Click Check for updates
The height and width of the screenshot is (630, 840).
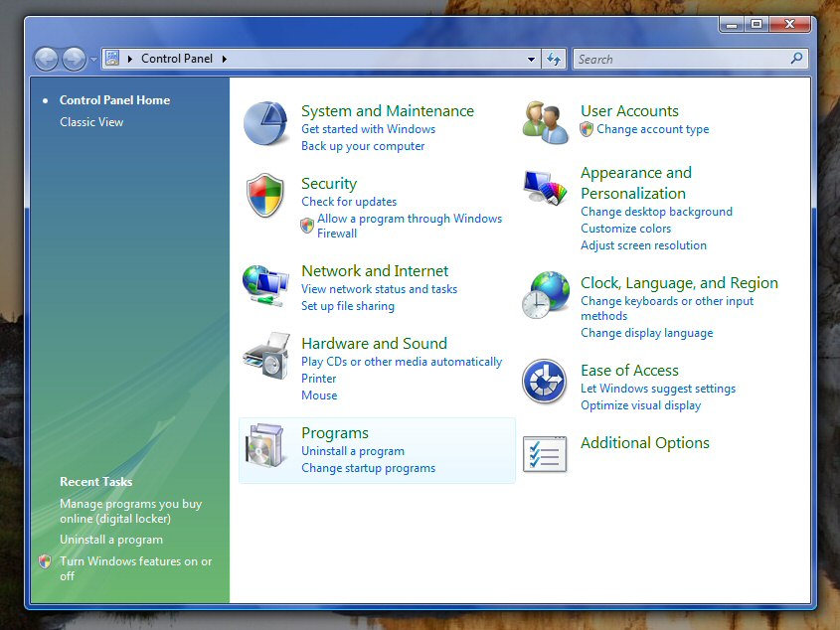point(349,202)
